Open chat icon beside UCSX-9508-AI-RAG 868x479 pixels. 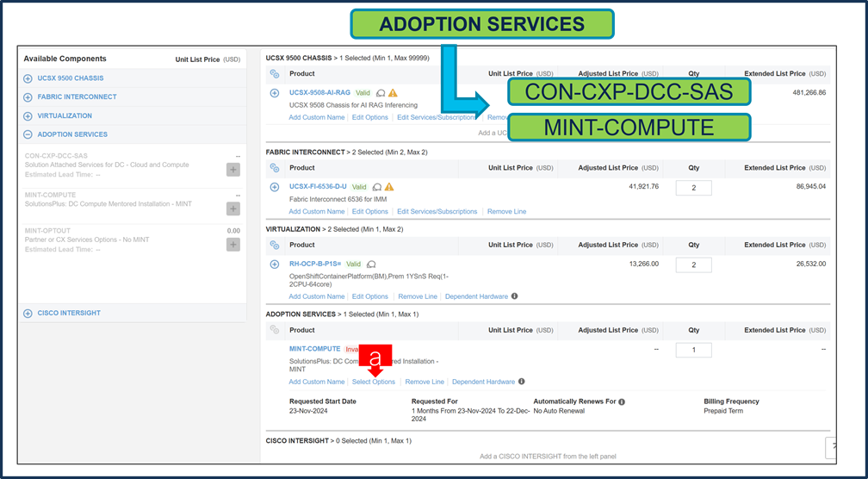(x=381, y=93)
